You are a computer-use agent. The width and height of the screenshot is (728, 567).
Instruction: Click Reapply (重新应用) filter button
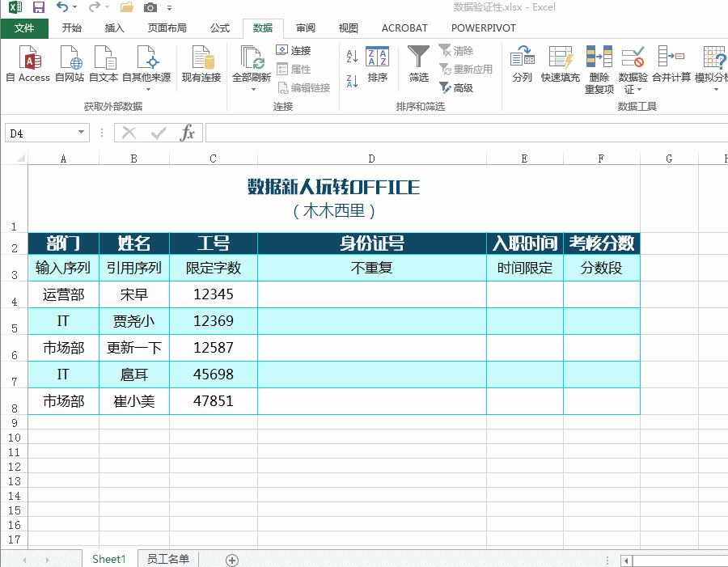466,70
